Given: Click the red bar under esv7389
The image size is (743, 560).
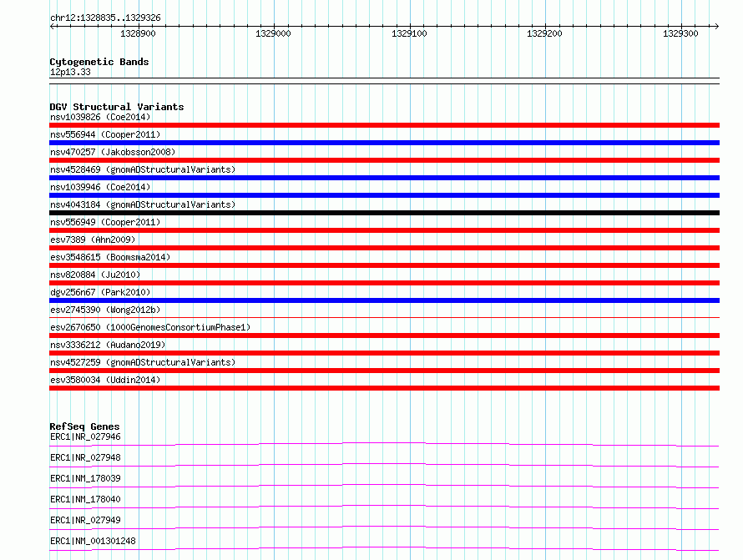Looking at the screenshot, I should pos(384,248).
